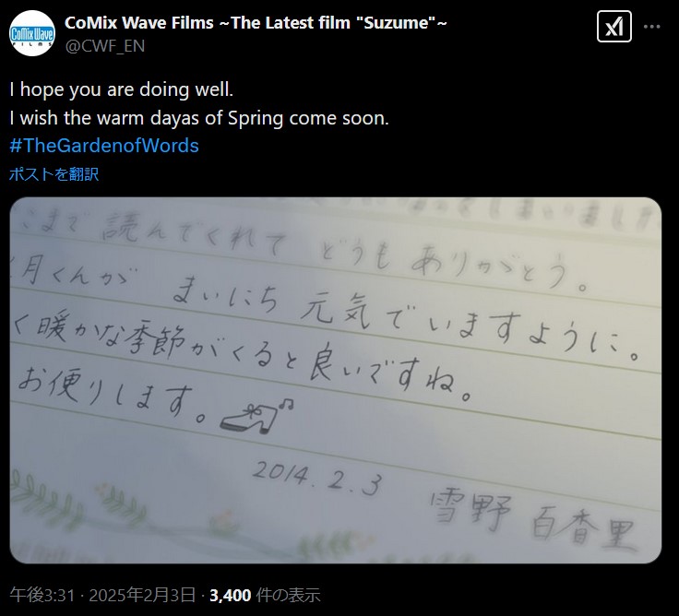Screen dimensions: 679x616
Task: Click the shoe doodle in the letter image
Action: click(x=256, y=417)
